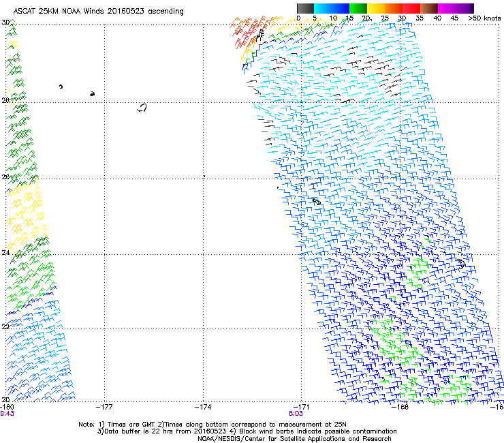This screenshot has width=504, height=443.
Task: Click the gray 0-5 knots legend swatch
Action: [x=305, y=8]
